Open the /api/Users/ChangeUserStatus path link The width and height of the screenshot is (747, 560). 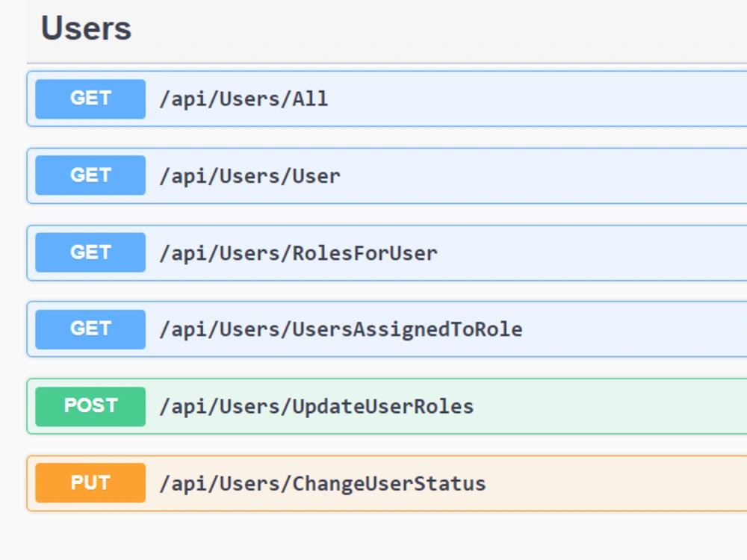point(322,484)
